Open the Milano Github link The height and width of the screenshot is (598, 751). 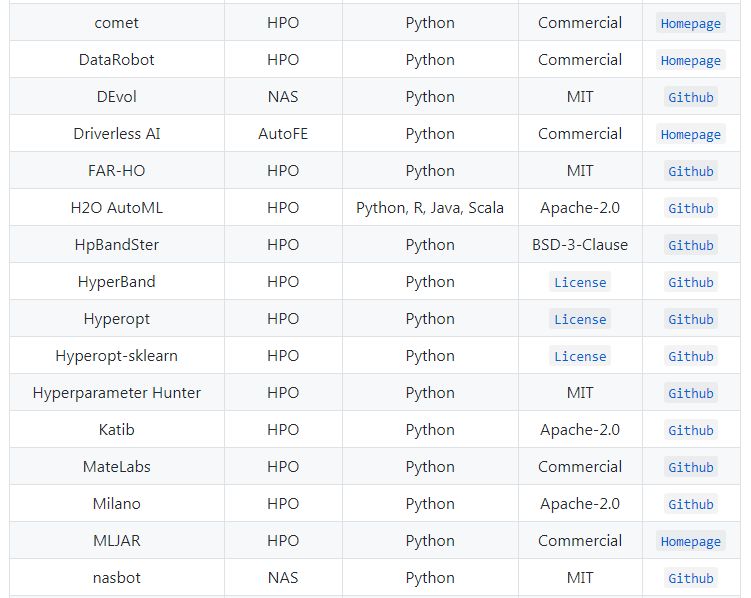(690, 504)
